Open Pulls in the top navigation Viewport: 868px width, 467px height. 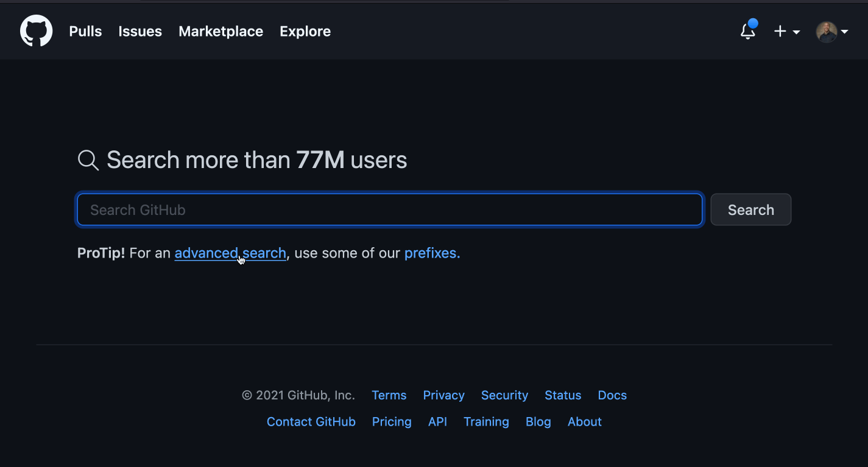[85, 32]
